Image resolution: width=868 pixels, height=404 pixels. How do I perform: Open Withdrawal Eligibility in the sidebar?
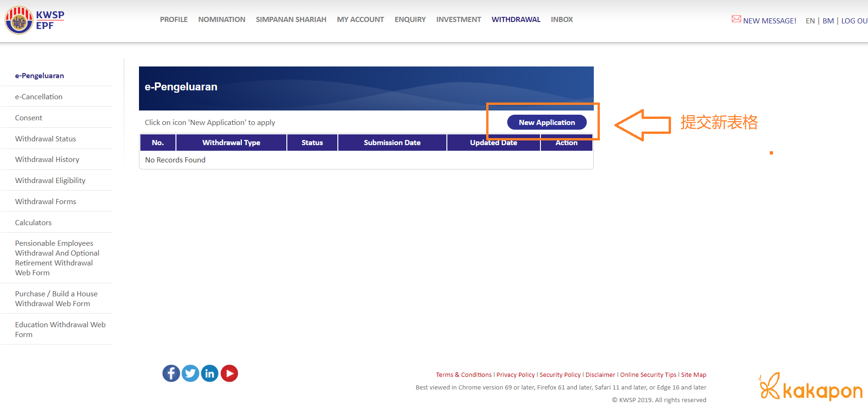[x=50, y=181]
